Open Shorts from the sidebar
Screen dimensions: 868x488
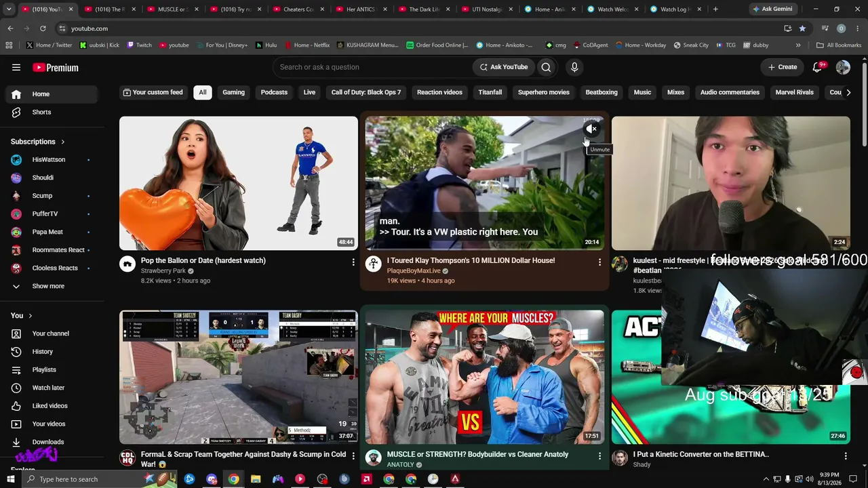[x=52, y=112]
